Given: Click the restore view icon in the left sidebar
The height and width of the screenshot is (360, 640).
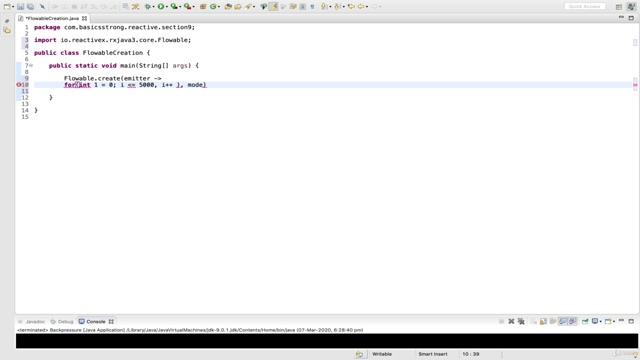Looking at the screenshot, I should point(7,21).
